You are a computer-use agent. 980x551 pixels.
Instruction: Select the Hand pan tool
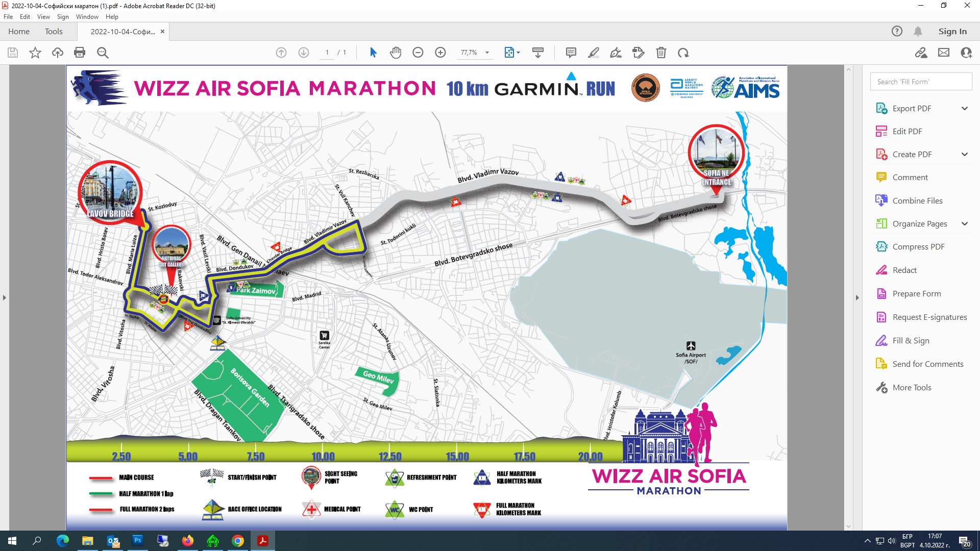pos(396,53)
